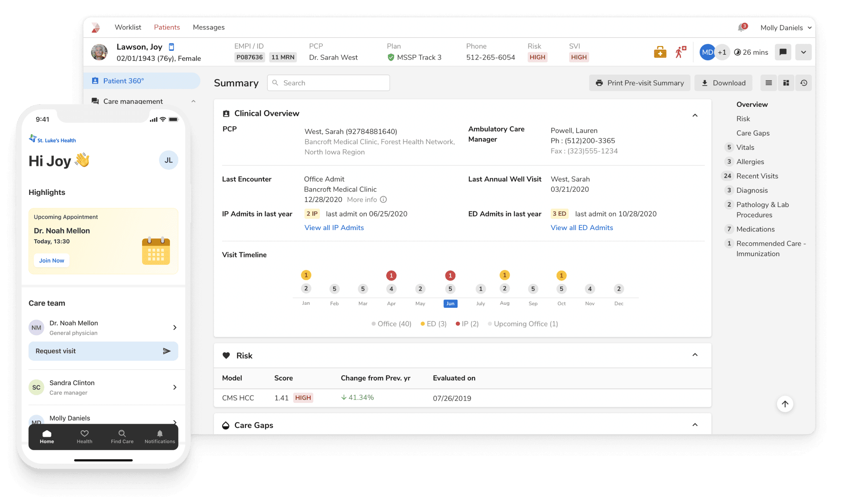Click the 26 mins timer icon
Viewport: 843px width, 504px height.
click(737, 52)
